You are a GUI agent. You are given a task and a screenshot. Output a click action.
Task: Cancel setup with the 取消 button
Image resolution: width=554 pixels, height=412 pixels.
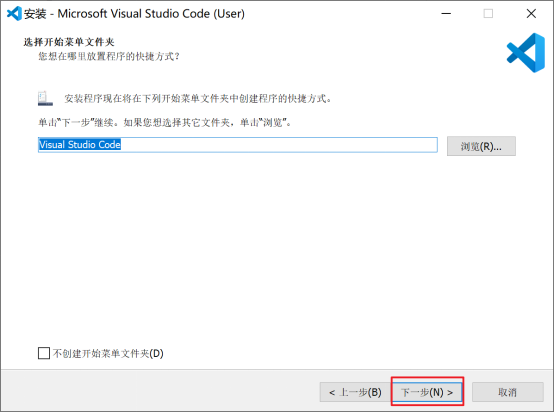coord(508,392)
